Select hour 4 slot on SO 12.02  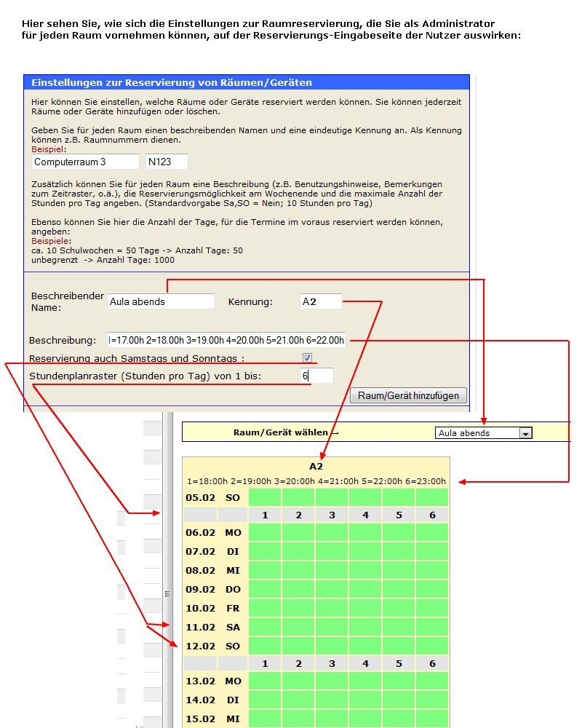pyautogui.click(x=365, y=646)
